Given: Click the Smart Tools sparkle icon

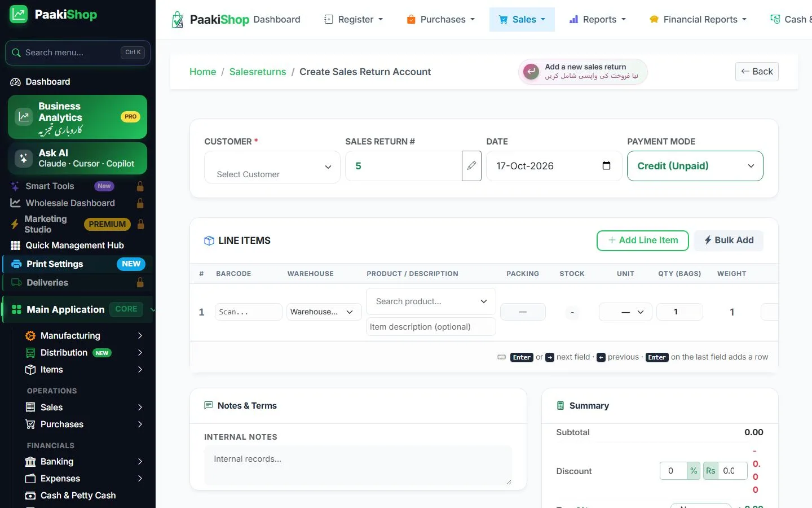Looking at the screenshot, I should pyautogui.click(x=15, y=186).
